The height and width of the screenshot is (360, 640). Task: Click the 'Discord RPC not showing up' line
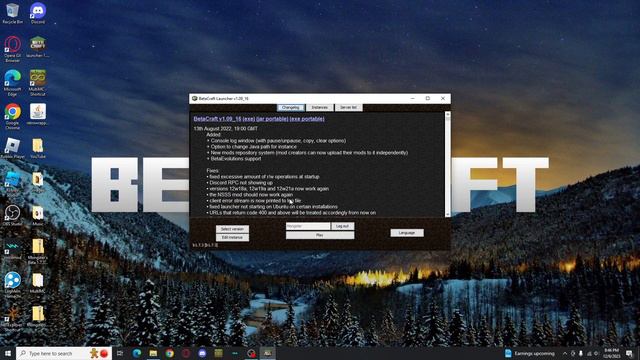(x=241, y=183)
